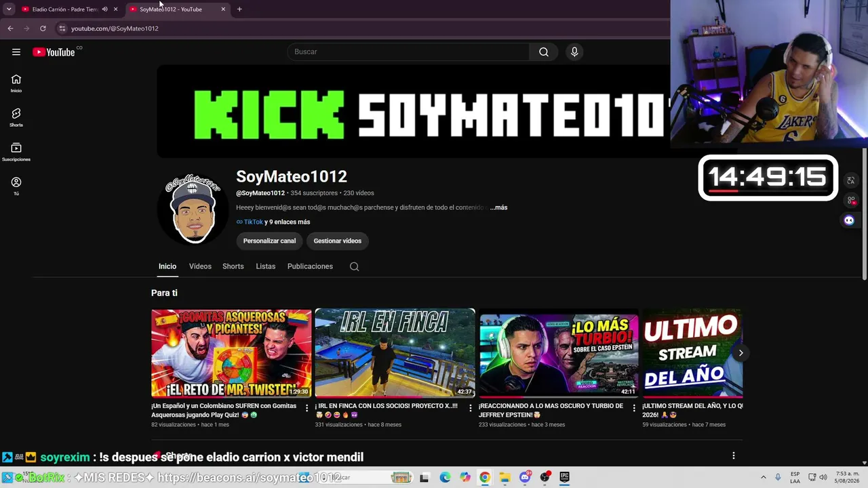Open the Jeffrey Epstein reaction video title

coord(551,410)
